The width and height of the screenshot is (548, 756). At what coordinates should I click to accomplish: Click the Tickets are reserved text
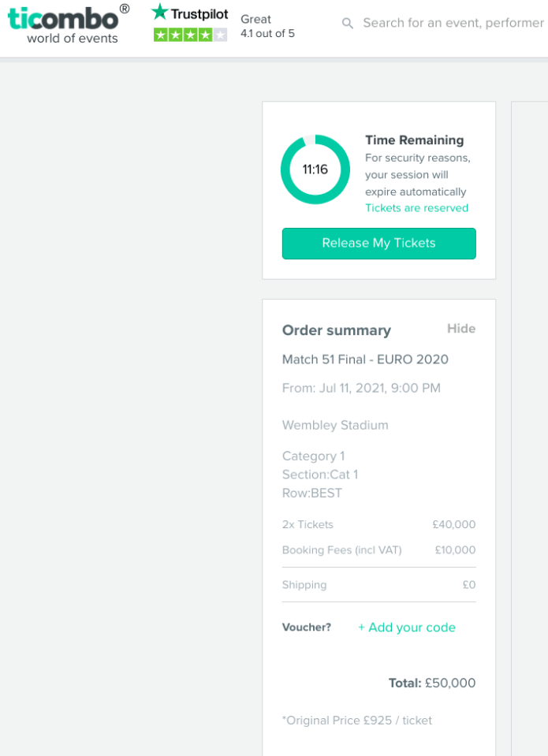416,208
